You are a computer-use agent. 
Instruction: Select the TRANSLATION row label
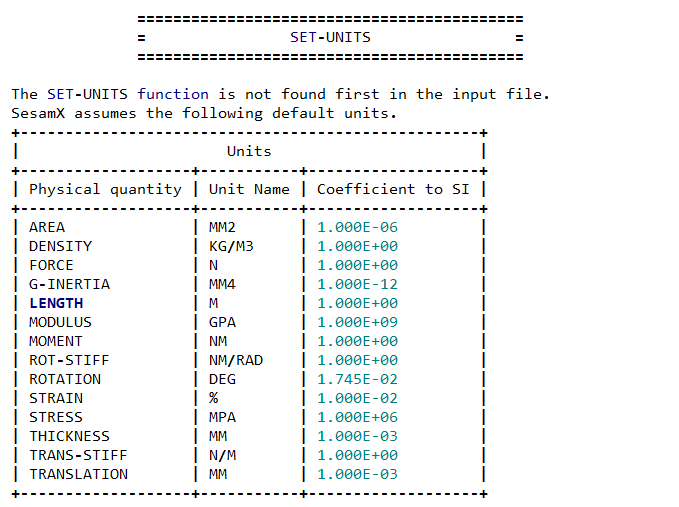[x=78, y=475]
